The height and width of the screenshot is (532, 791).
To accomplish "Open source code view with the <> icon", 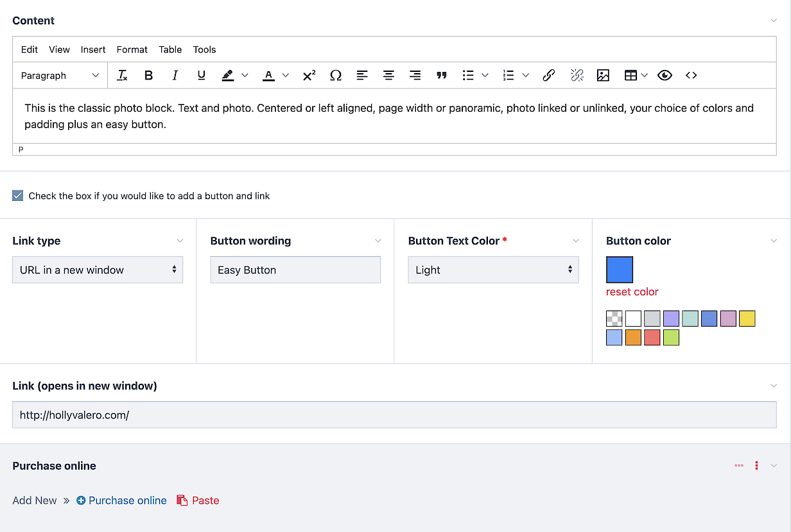I will coord(691,76).
